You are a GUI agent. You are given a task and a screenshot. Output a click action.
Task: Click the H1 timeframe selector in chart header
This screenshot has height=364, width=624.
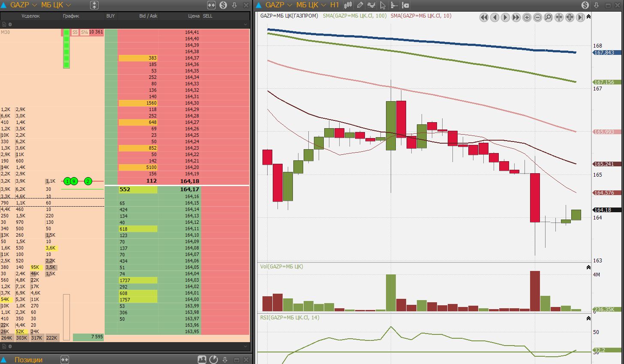(x=335, y=5)
